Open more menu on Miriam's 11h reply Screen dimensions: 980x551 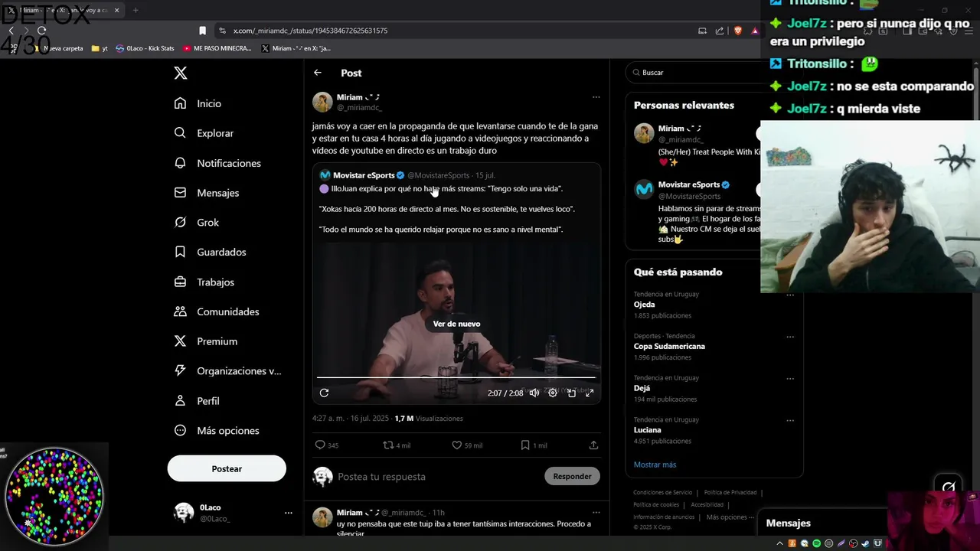596,512
